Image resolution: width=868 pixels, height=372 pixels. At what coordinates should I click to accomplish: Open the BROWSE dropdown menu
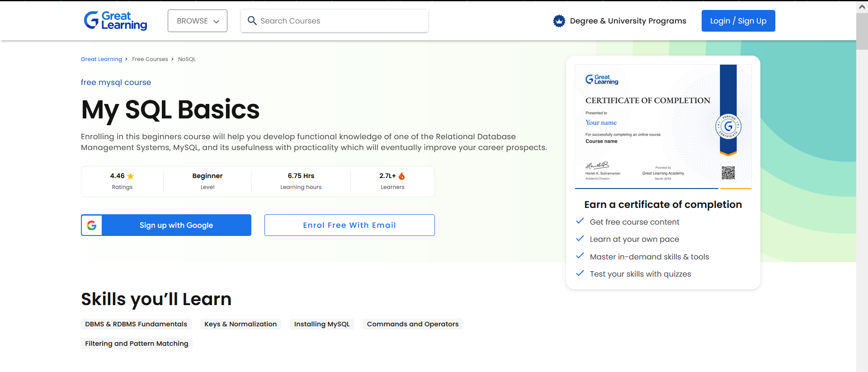[x=198, y=21]
